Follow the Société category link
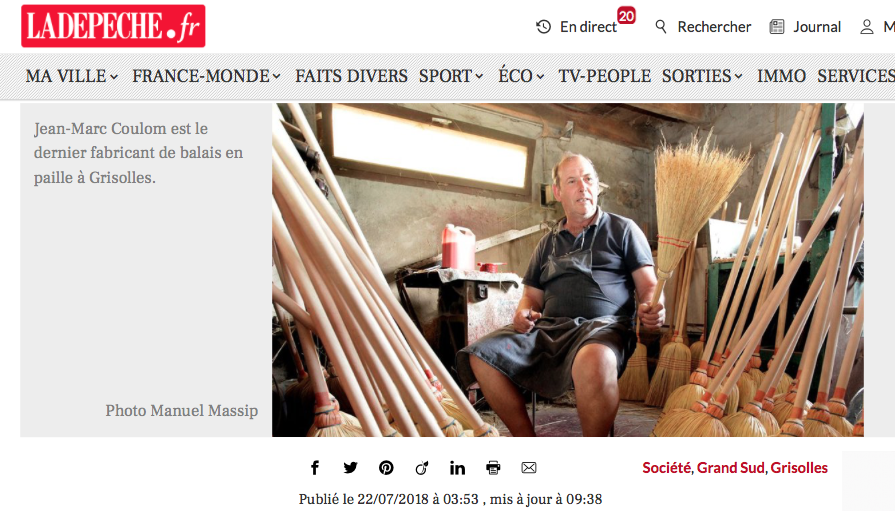This screenshot has width=895, height=511. coord(666,468)
